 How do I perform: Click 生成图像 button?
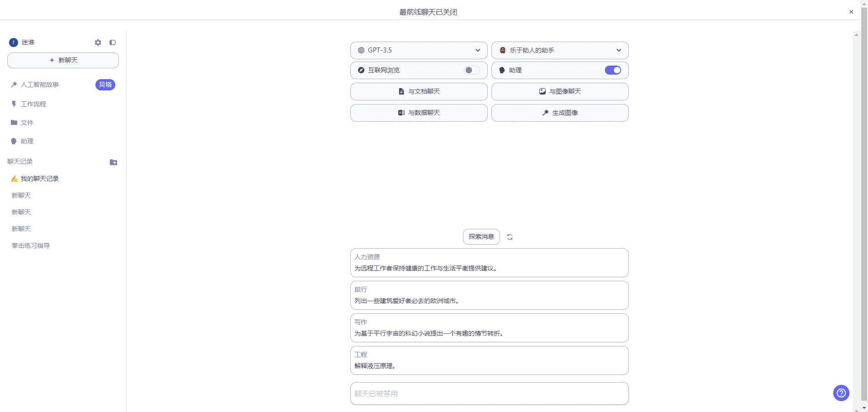point(560,113)
